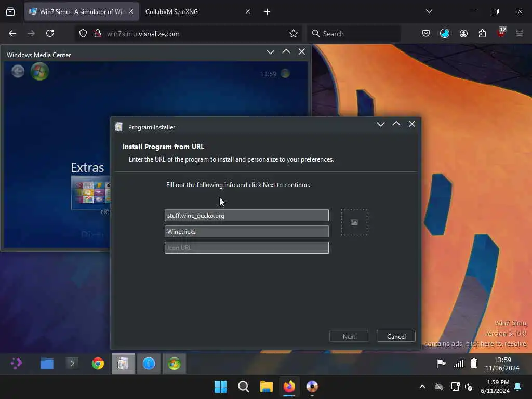
Task: Select Media Center in simulator taskbar
Action: (x=174, y=364)
